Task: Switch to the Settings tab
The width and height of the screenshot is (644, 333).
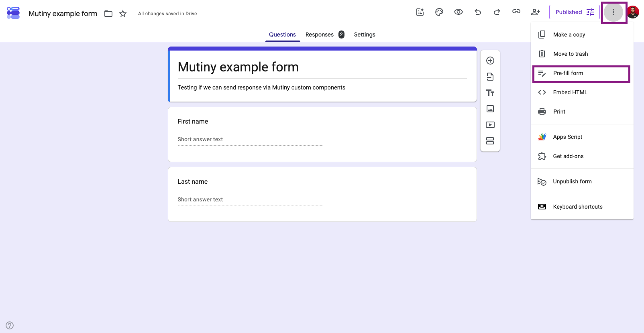Action: coord(365,35)
